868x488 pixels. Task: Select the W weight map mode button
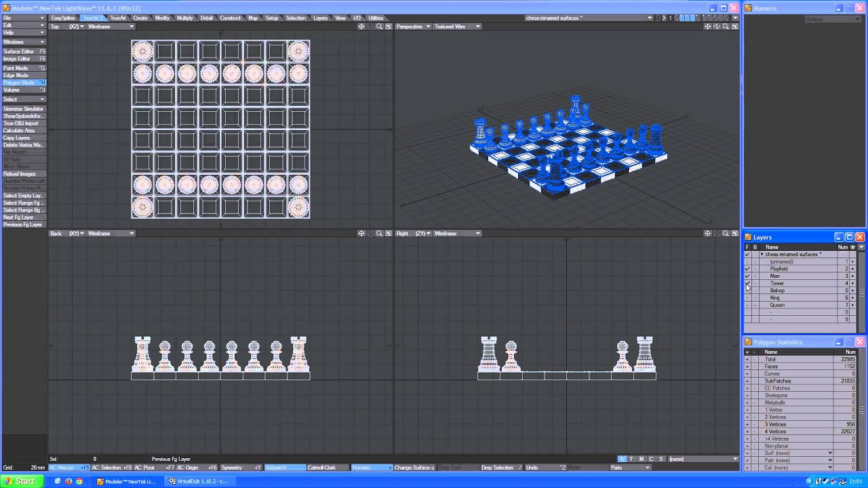(x=622, y=459)
